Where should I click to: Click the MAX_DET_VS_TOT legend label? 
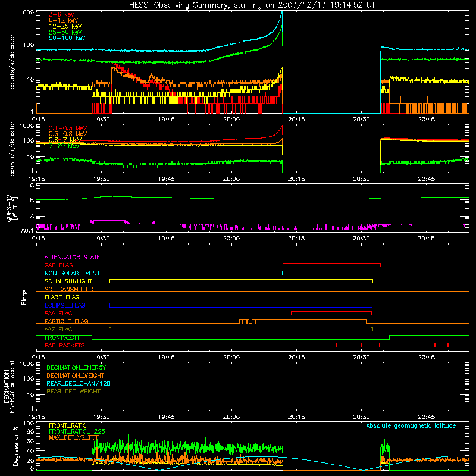pos(74,437)
